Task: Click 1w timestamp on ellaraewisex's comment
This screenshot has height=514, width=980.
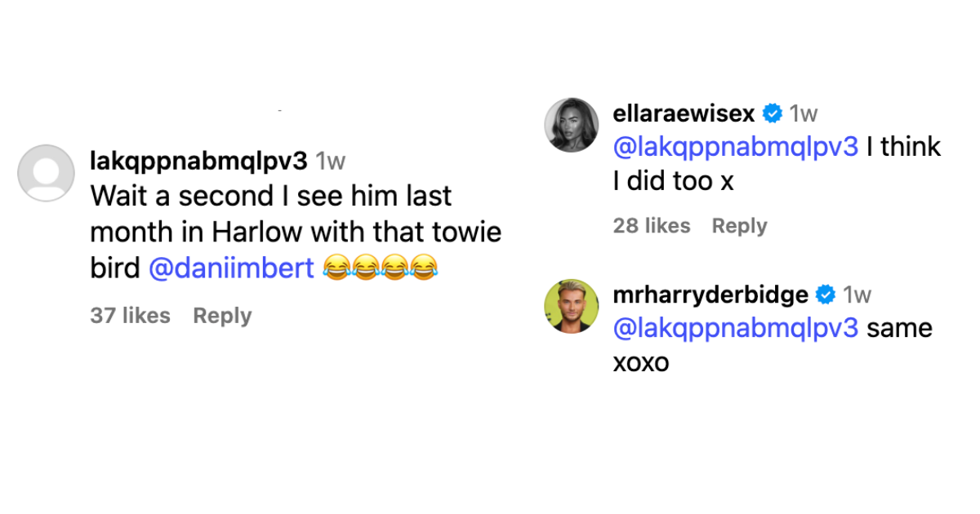Action: 804,113
